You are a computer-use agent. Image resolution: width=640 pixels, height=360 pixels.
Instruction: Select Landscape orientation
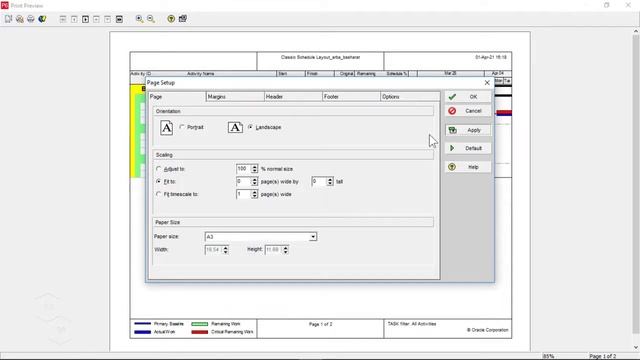[x=251, y=127]
